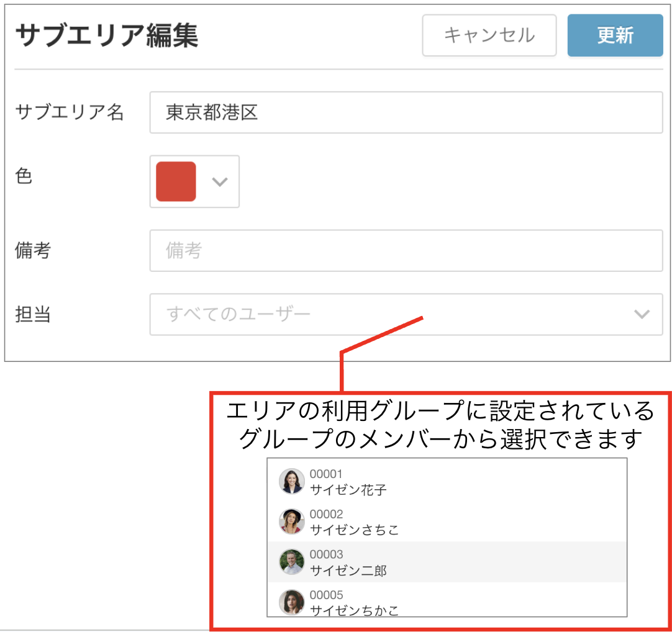The image size is (672, 632).
Task: Select user 00005 サイゼンちかこ
Action: click(447, 600)
